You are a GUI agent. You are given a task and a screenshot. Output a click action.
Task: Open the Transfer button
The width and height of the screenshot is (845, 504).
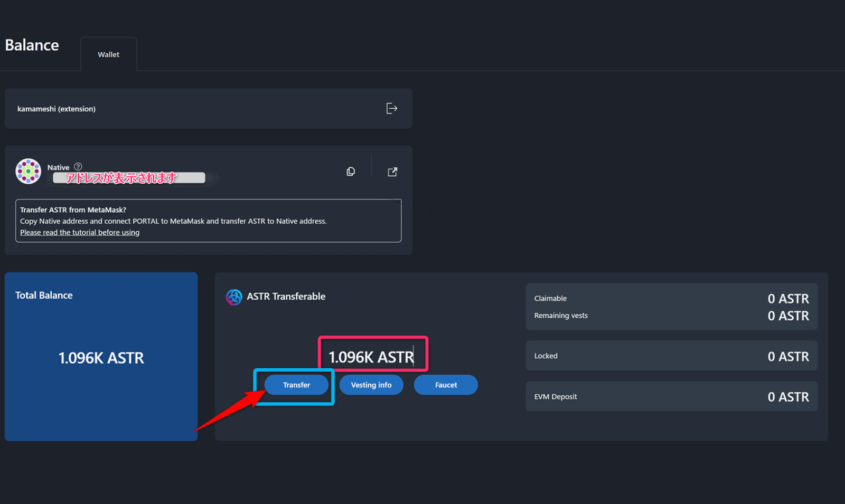[296, 385]
